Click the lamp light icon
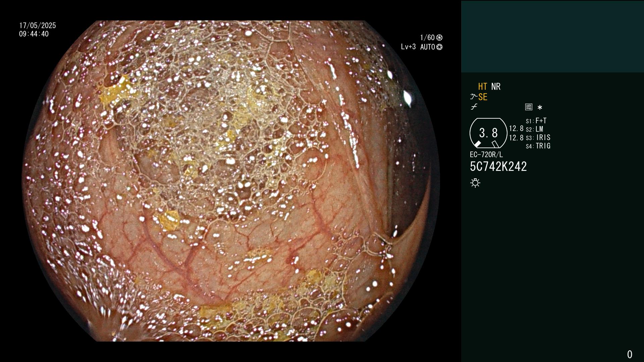 [x=475, y=183]
